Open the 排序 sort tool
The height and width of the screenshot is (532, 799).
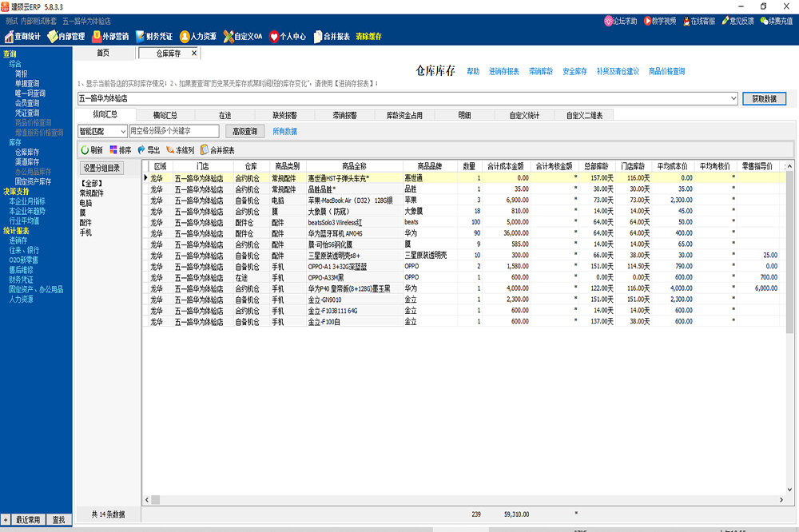click(114, 149)
